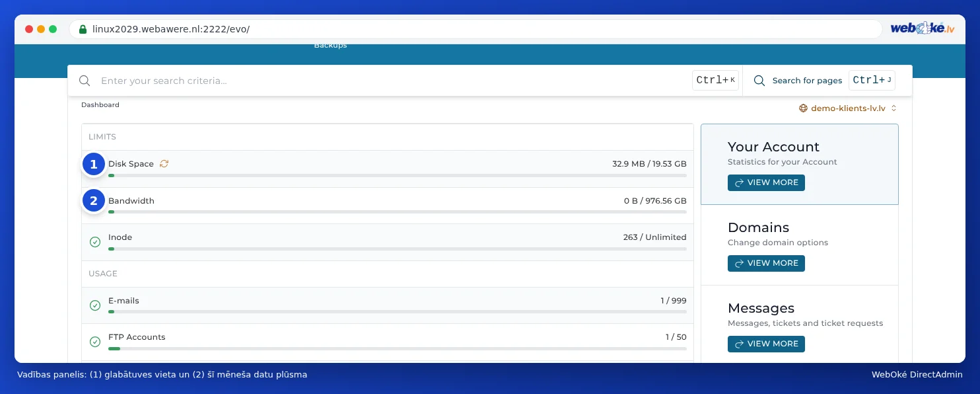The image size is (980, 394).
Task: Open the demo-klients-lv.lv domain selector dropdown
Action: click(848, 108)
